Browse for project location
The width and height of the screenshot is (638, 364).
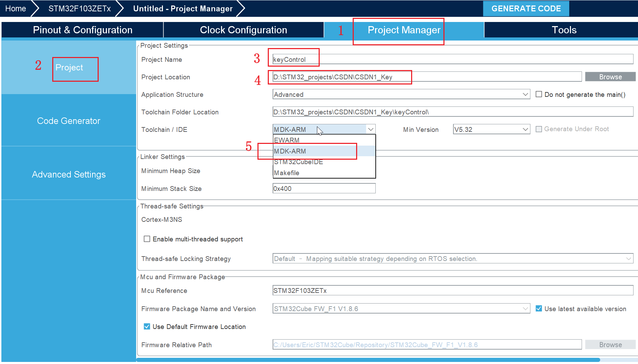[x=610, y=77]
